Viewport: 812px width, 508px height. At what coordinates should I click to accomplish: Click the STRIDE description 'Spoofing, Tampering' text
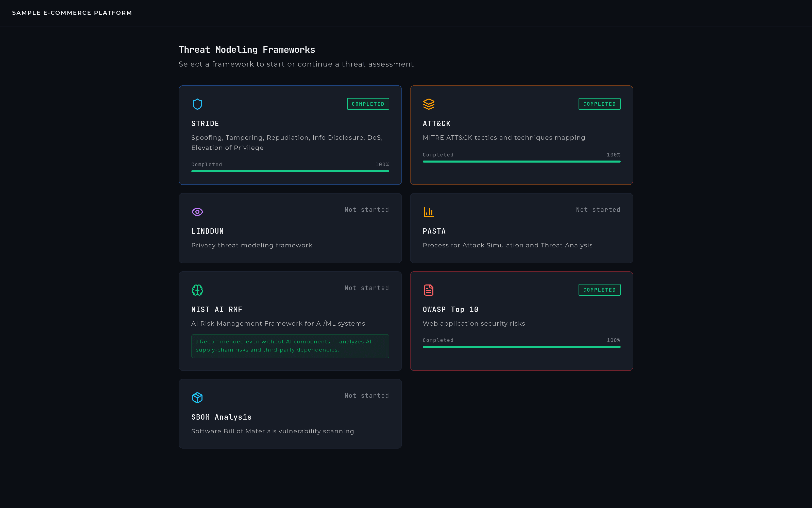287,142
